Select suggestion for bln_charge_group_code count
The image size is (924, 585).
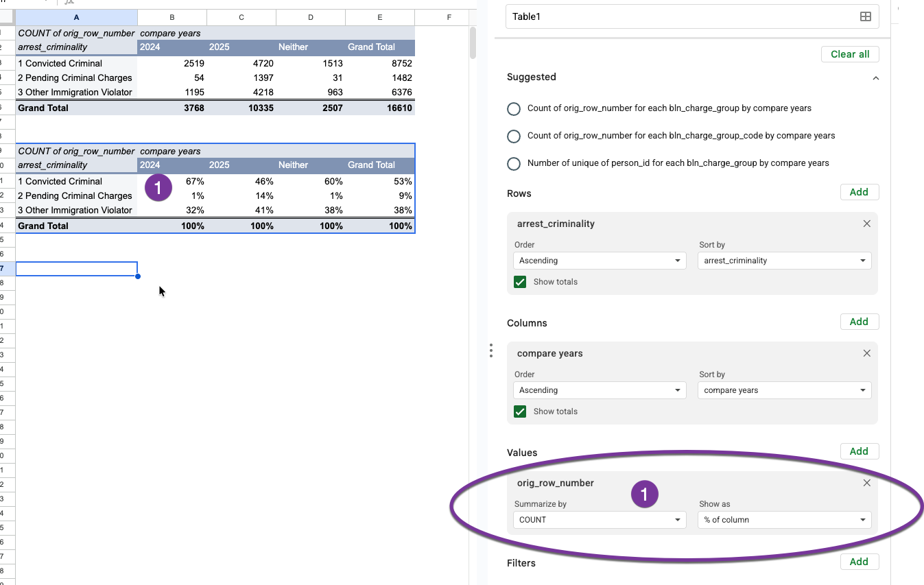tap(514, 136)
